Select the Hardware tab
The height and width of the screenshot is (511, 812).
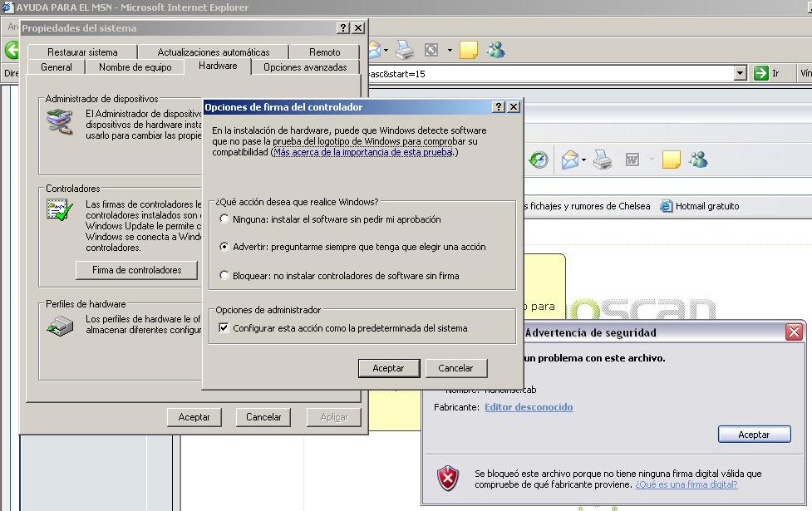pos(218,66)
